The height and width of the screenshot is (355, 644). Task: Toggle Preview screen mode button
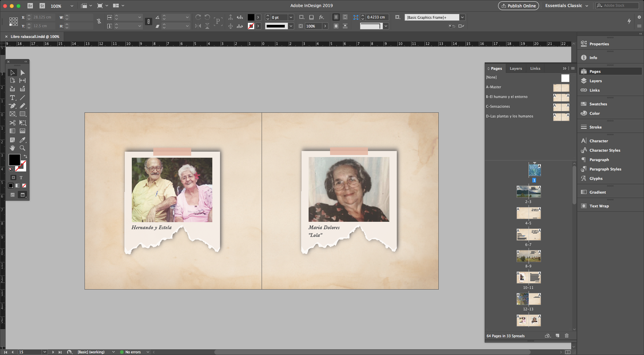coord(22,195)
